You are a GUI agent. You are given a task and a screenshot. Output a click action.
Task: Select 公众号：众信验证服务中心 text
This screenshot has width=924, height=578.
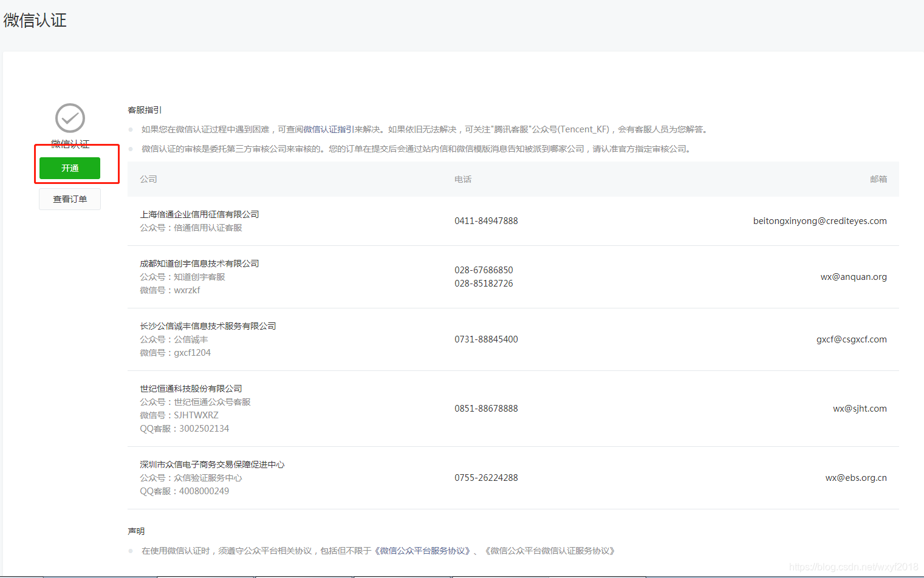(x=191, y=478)
